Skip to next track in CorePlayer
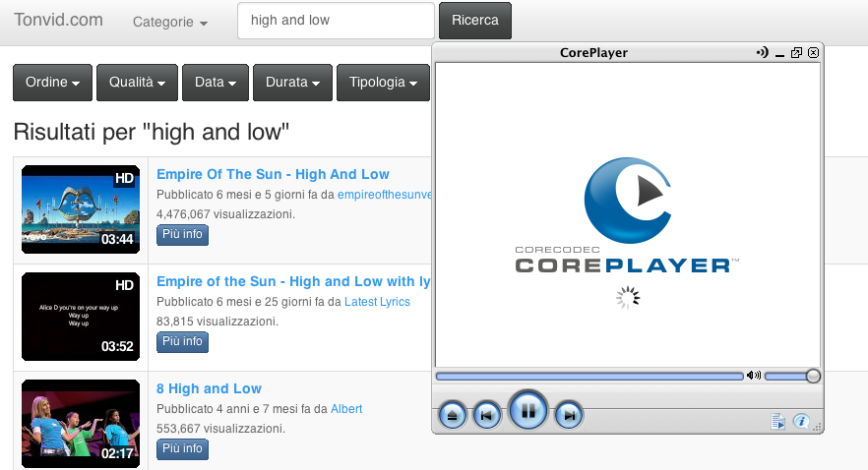Screen dimensions: 868x470 click(x=569, y=415)
